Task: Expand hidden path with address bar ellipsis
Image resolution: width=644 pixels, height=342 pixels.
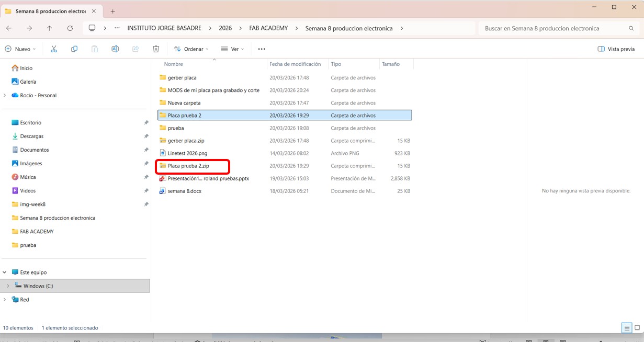Action: 117,28
